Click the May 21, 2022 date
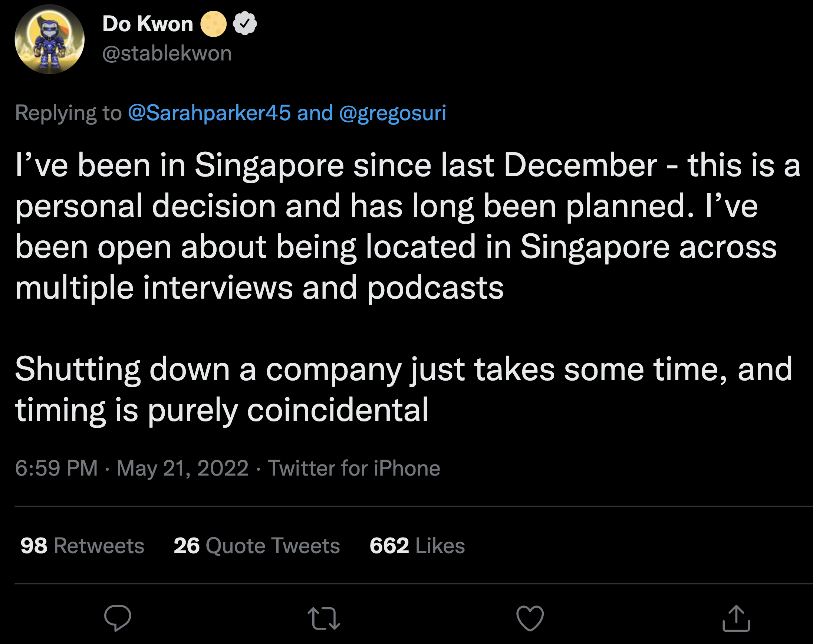This screenshot has width=813, height=644. coord(182,468)
